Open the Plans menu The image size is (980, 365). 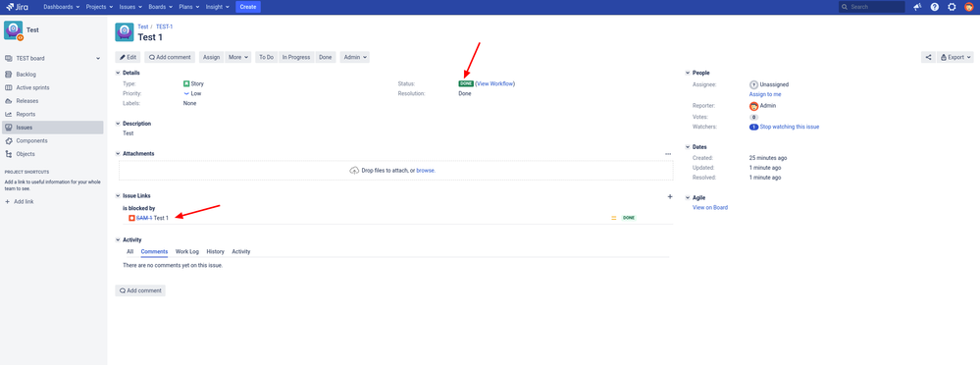coord(188,7)
